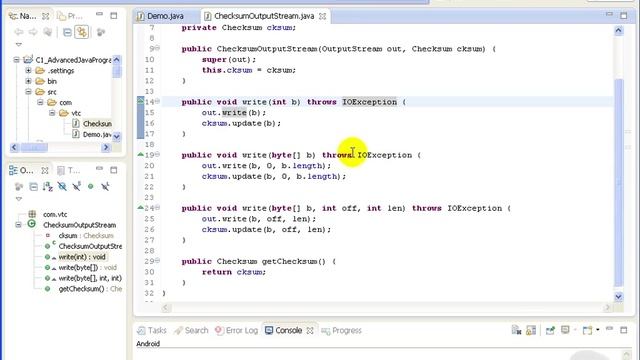Screen dimensions: 640x360
Task: Click the Navigator horizontal scrollbar right arrow
Action: (106, 147)
